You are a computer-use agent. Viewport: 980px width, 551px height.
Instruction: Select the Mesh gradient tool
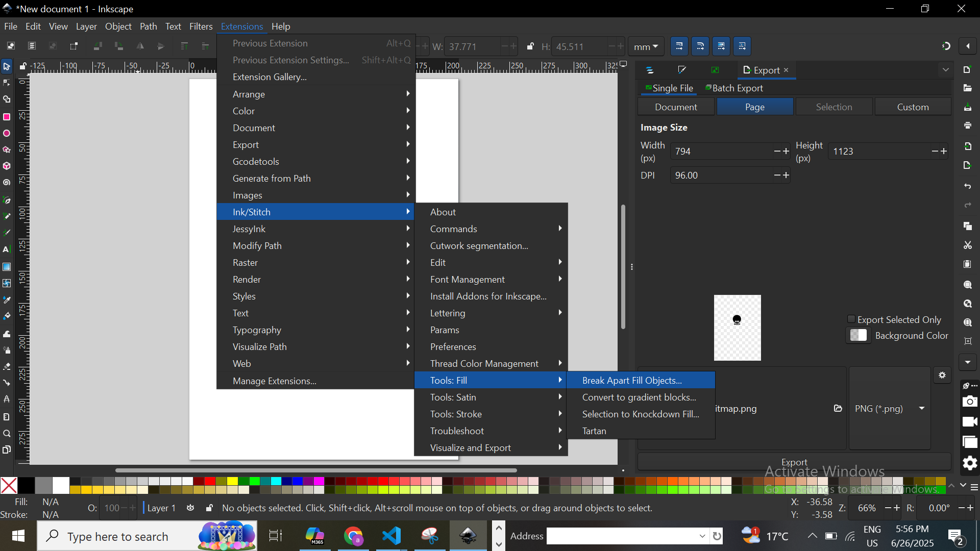(x=7, y=283)
